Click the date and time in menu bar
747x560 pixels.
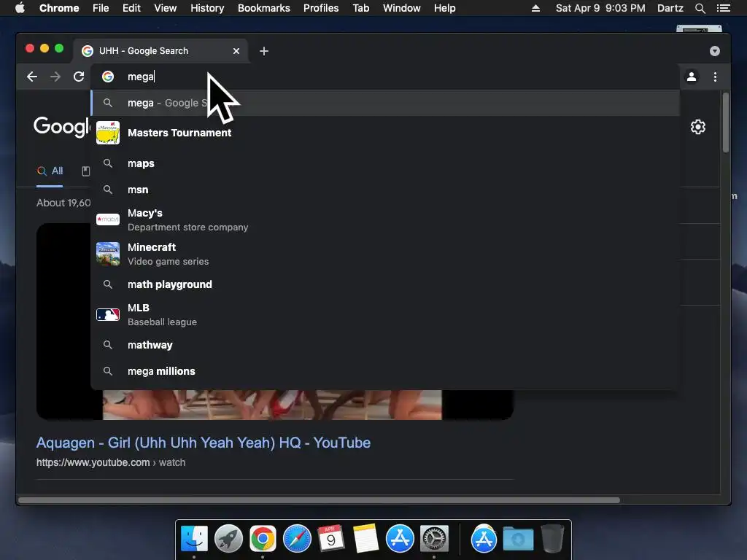coord(600,8)
